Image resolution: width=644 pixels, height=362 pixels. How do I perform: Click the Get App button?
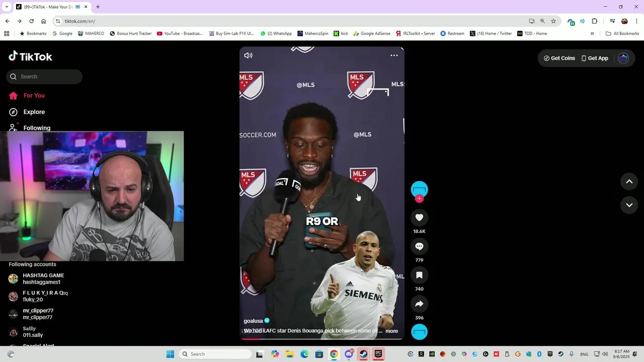tap(595, 58)
